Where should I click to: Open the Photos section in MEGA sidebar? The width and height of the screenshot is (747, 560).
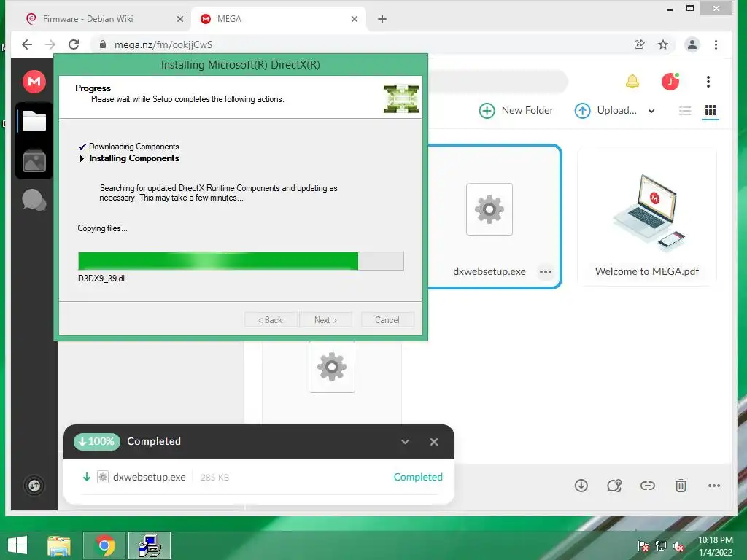pyautogui.click(x=34, y=160)
